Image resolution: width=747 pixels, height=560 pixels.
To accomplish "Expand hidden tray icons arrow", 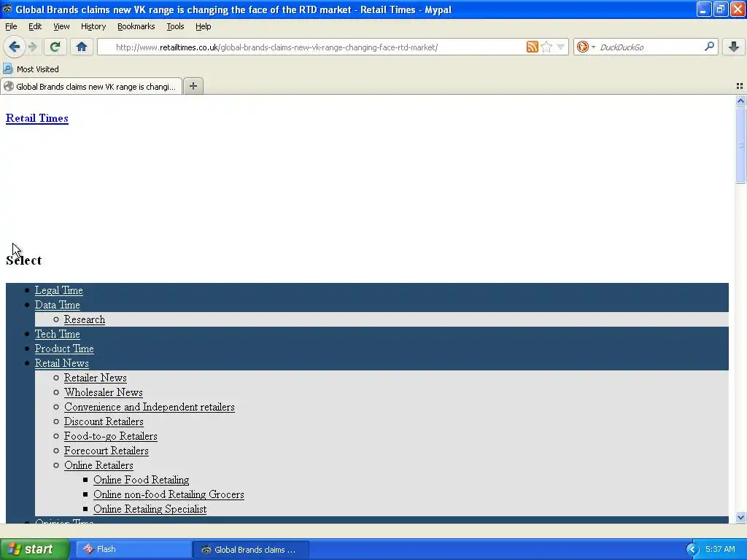I will [692, 550].
